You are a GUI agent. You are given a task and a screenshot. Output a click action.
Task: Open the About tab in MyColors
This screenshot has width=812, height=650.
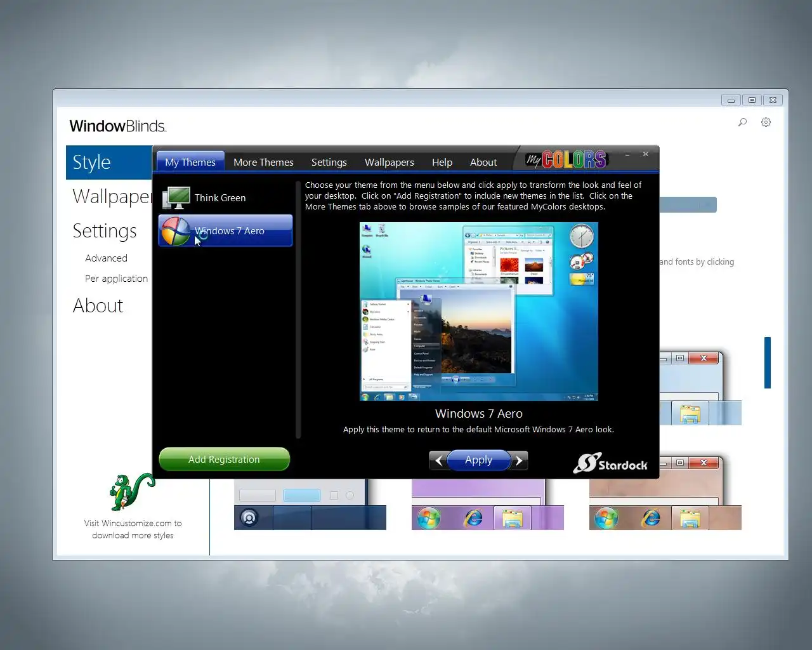[x=483, y=162]
